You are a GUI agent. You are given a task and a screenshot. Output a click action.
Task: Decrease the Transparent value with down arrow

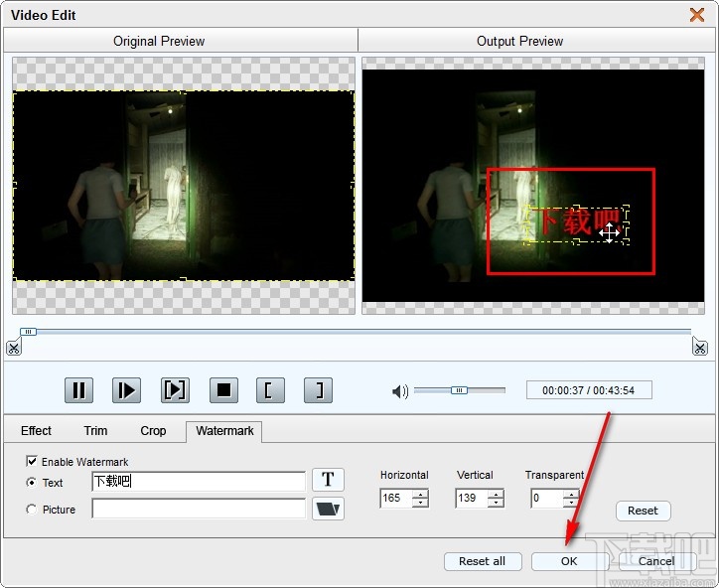571,503
